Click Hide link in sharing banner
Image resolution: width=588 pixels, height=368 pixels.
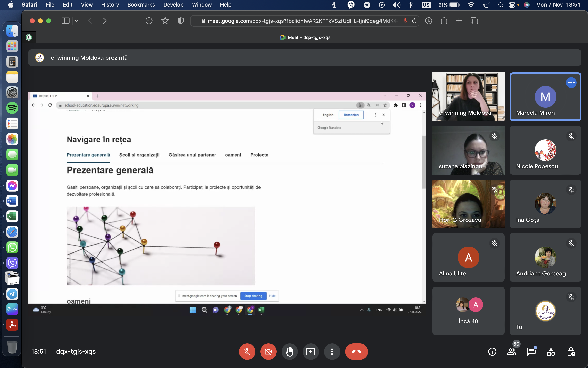tap(272, 296)
